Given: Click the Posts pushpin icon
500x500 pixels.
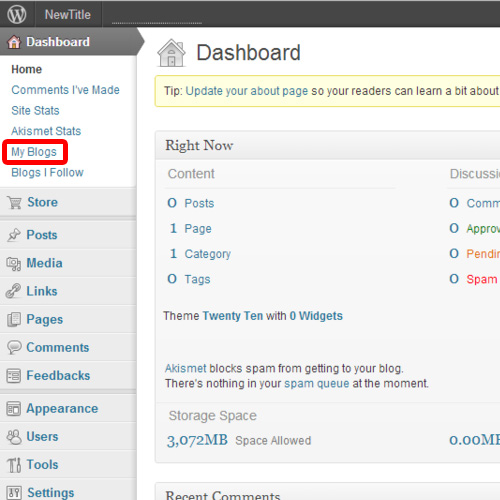Looking at the screenshot, I should click(x=14, y=235).
